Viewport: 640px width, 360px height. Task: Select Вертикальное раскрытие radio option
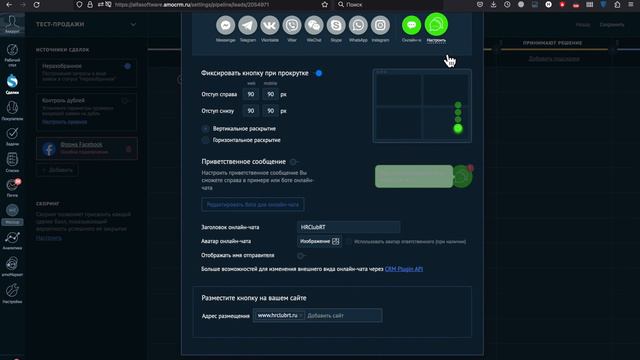(205, 129)
